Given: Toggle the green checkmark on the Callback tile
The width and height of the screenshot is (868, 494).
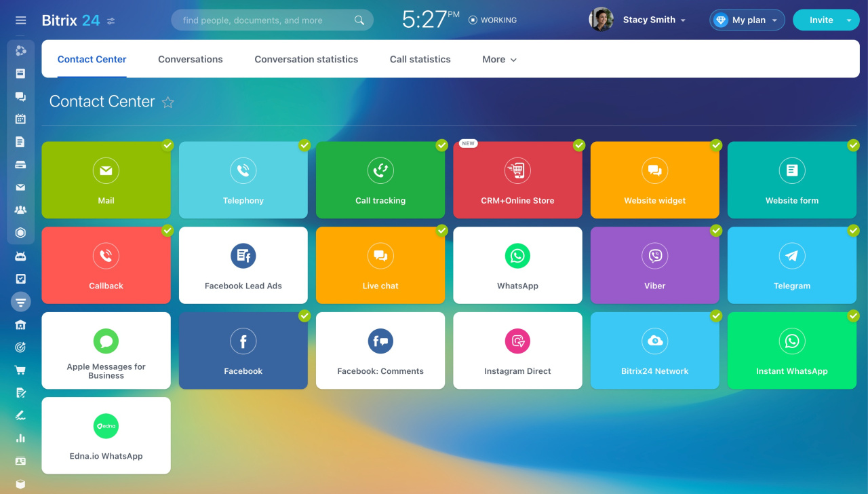Looking at the screenshot, I should [x=167, y=231].
